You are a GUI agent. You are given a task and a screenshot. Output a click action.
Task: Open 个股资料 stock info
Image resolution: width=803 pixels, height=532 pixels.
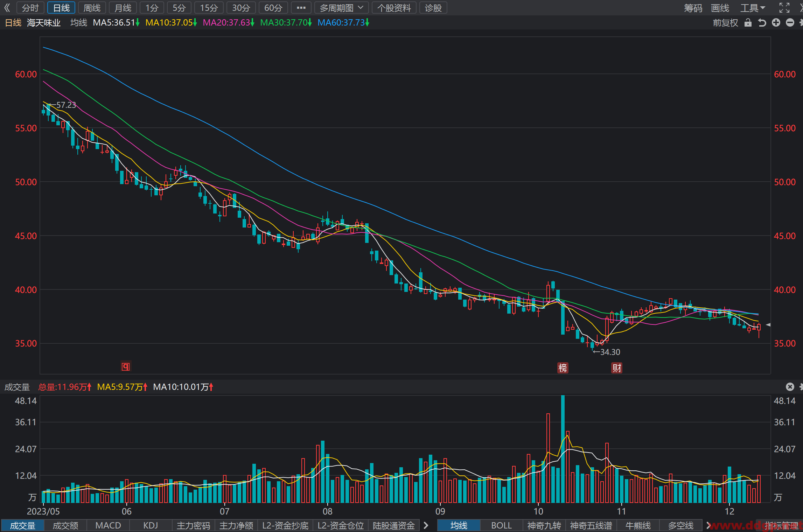[x=394, y=8]
